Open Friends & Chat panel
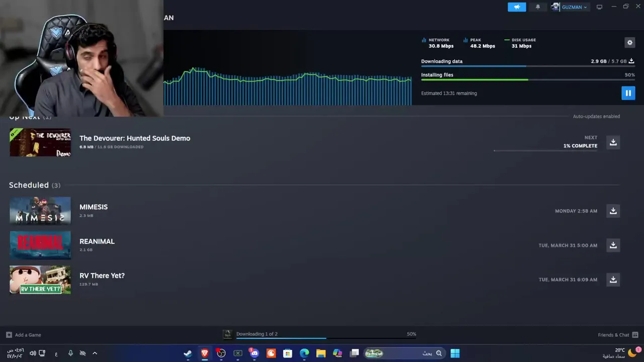This screenshot has width=644, height=362. click(618, 335)
